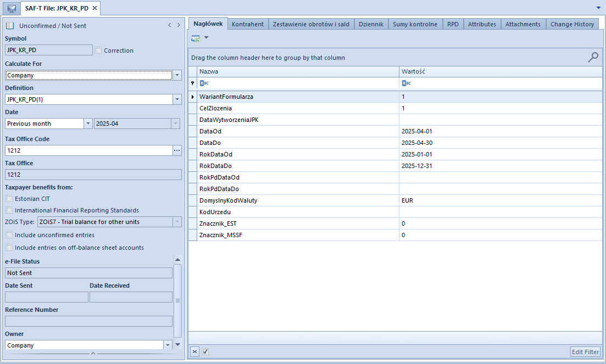Clear the grid filter with the X button
The height and width of the screenshot is (364, 606).
(195, 352)
